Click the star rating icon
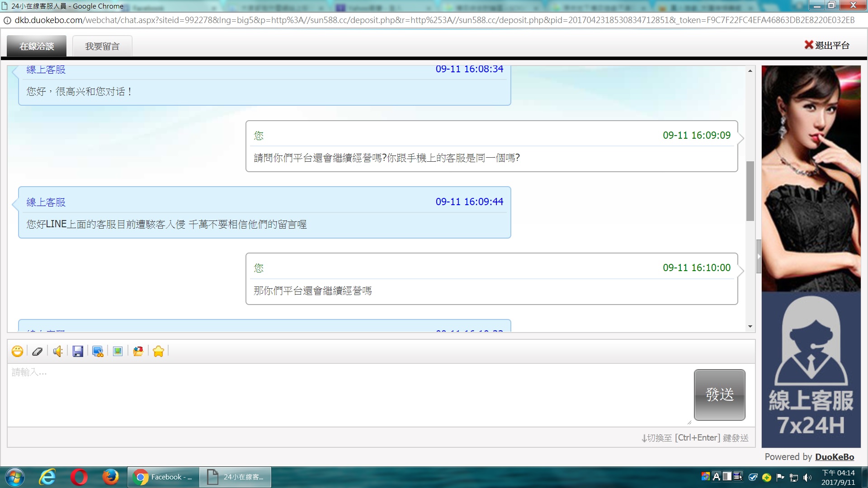 tap(158, 351)
